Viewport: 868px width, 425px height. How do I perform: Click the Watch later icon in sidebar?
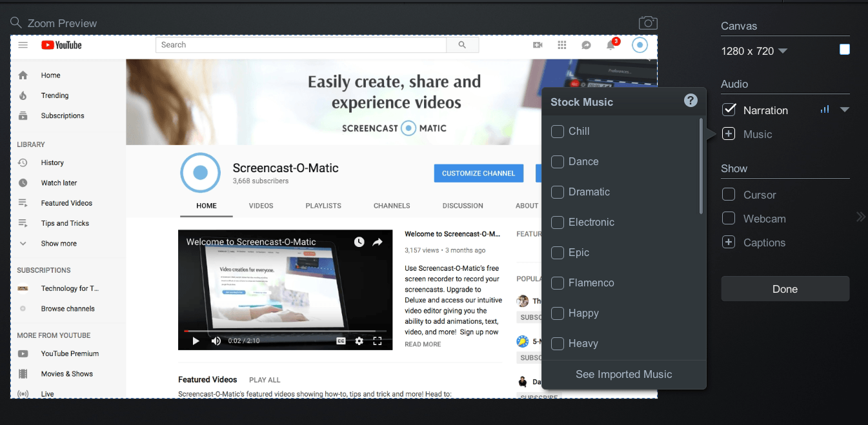[23, 183]
